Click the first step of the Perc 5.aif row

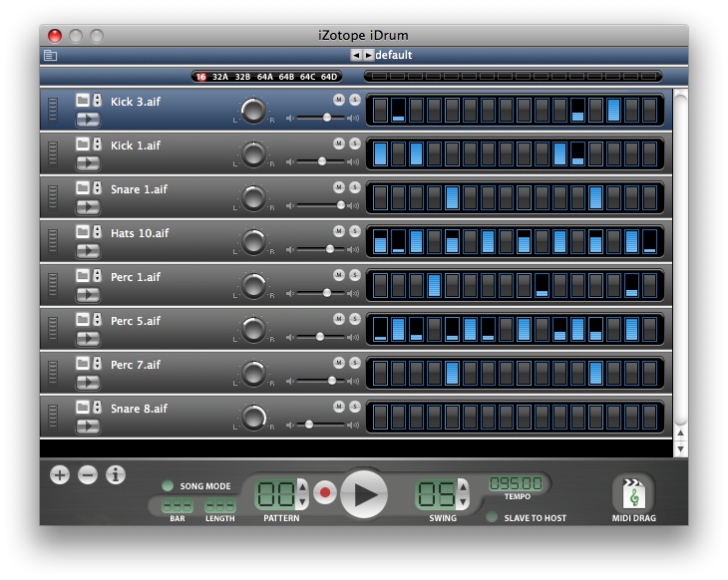pos(380,330)
